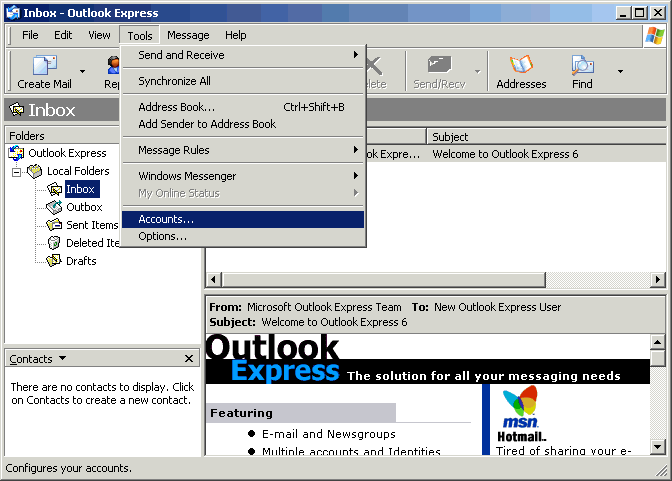Click the Local Folders icon
The image size is (672, 481).
[34, 171]
